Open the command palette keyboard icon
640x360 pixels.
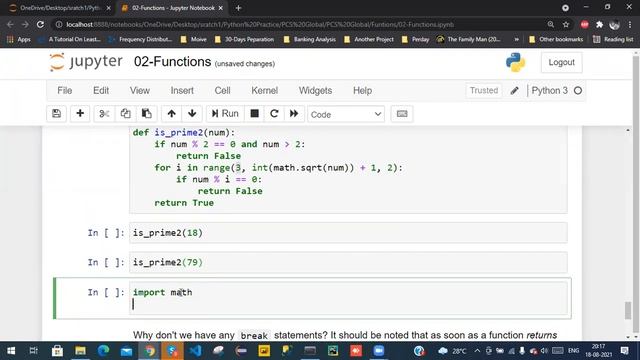coord(402,114)
